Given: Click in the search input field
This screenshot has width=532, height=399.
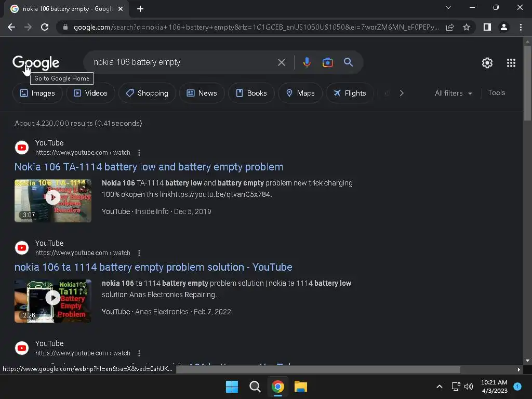Looking at the screenshot, I should tap(183, 62).
